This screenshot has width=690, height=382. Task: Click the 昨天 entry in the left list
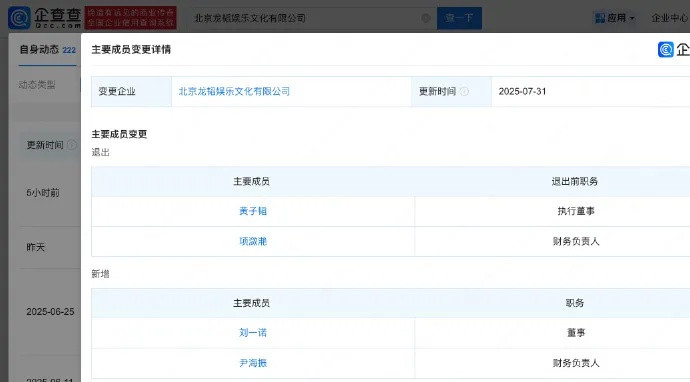coord(36,247)
